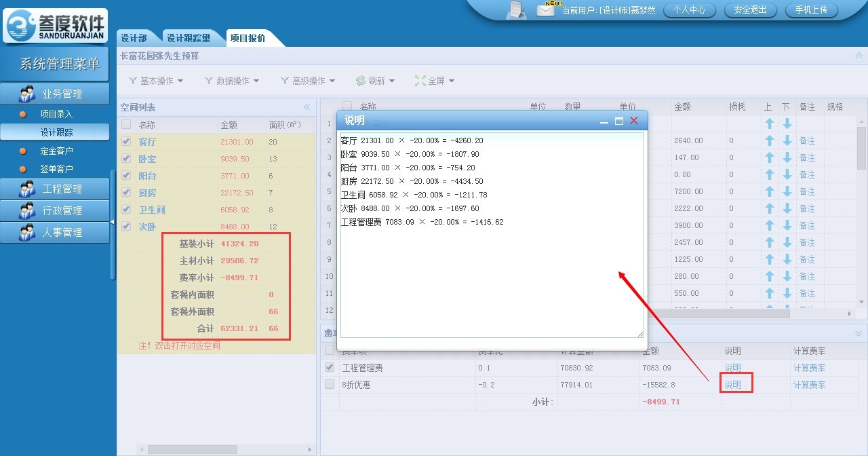This screenshot has height=456, width=868.
Task: Click the move-down arrow in row 2
Action: [x=787, y=140]
